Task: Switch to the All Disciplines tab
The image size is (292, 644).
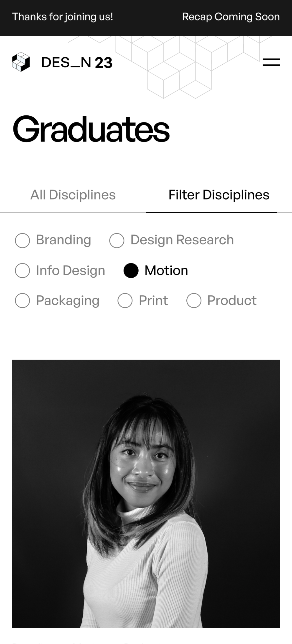Action: tap(73, 195)
